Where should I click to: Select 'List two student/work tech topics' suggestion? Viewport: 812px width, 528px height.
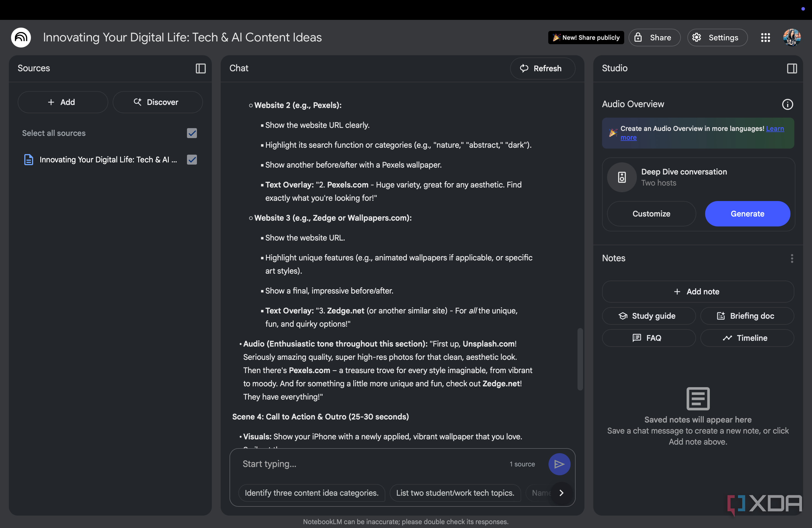(455, 493)
